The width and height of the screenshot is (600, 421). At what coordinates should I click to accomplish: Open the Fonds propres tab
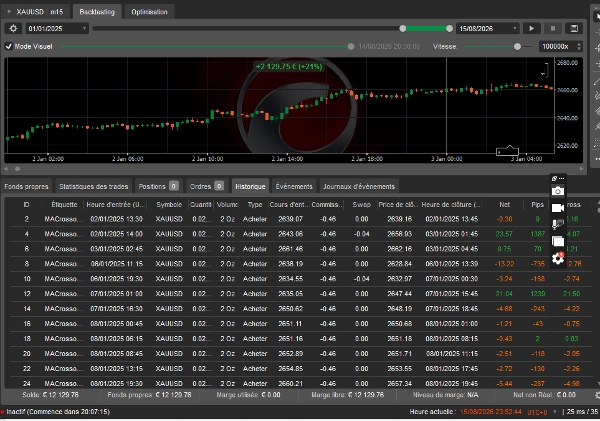[26, 186]
